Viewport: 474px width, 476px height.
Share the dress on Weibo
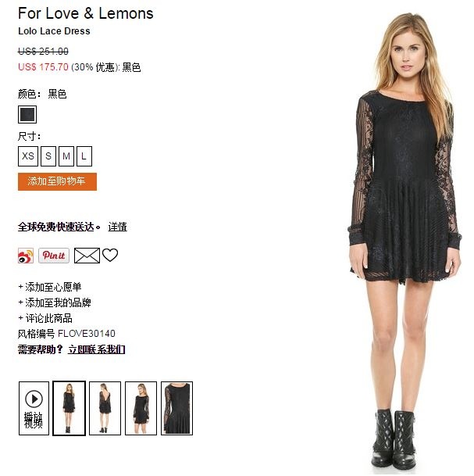pyautogui.click(x=26, y=256)
